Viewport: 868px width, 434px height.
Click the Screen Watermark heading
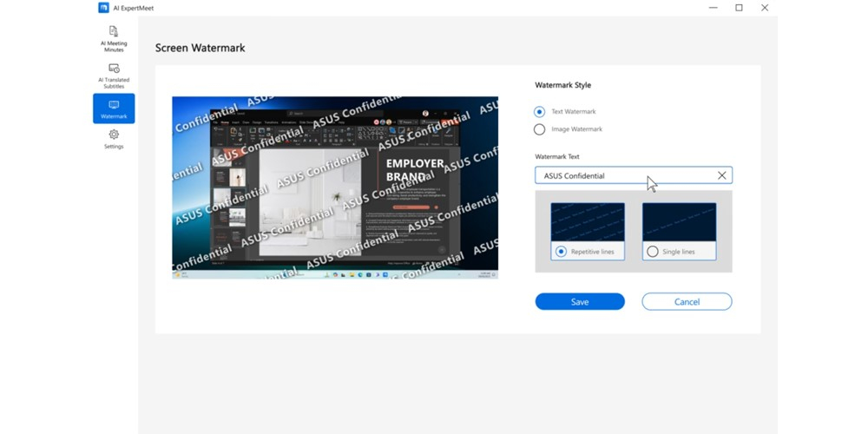click(x=200, y=48)
